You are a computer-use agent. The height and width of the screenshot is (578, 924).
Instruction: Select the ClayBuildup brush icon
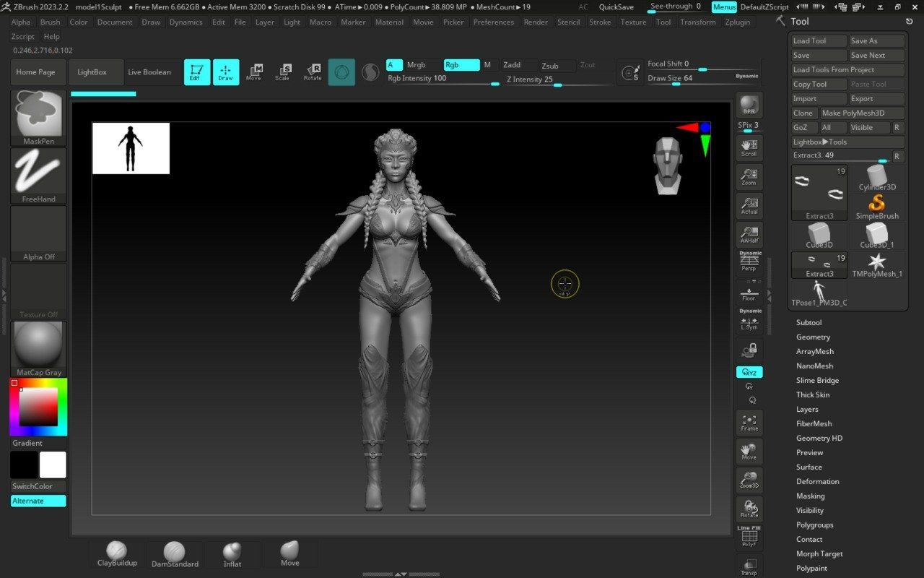pyautogui.click(x=117, y=553)
